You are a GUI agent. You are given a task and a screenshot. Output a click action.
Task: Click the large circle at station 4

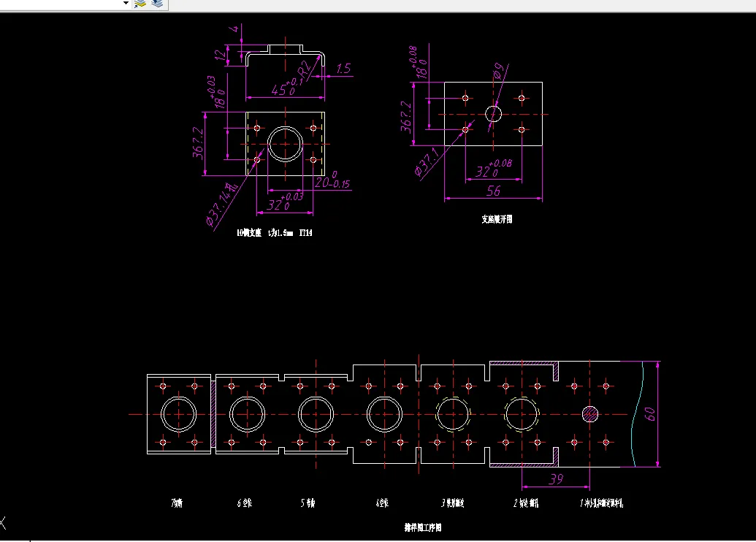click(x=385, y=415)
